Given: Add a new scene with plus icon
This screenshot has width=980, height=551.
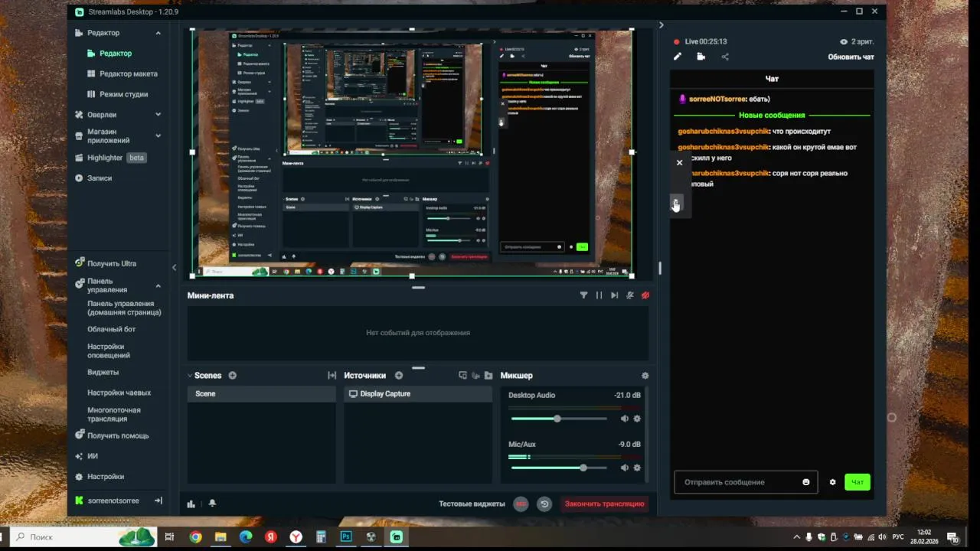Looking at the screenshot, I should 232,376.
